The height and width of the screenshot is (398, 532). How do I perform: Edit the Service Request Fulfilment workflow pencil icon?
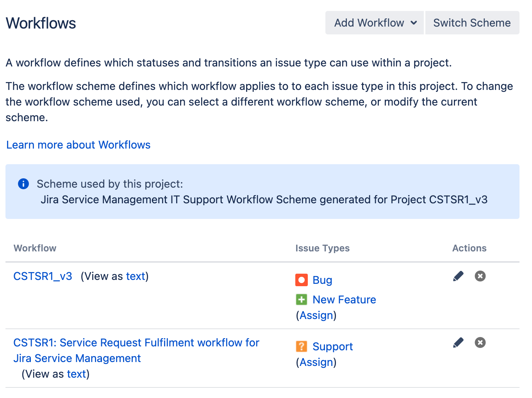(x=458, y=342)
